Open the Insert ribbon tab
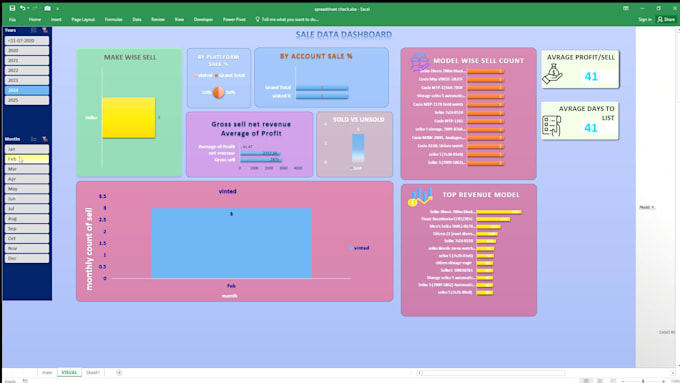The height and width of the screenshot is (383, 680). (x=56, y=20)
